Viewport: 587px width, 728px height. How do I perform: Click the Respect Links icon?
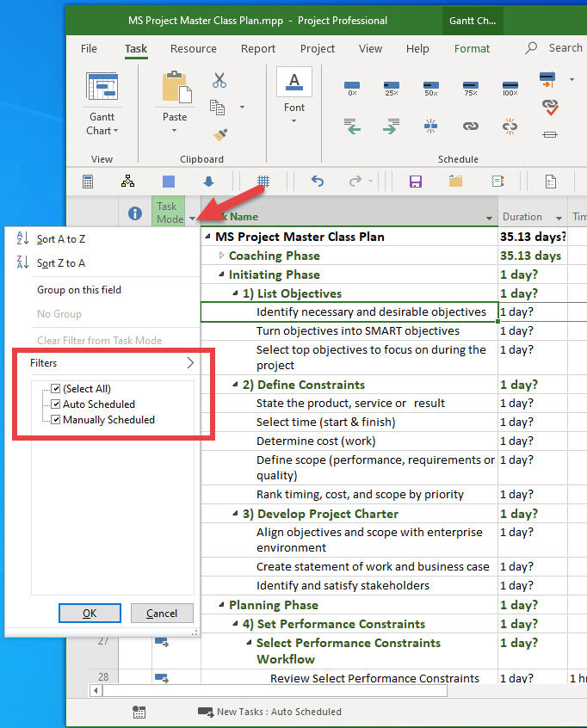[550, 108]
